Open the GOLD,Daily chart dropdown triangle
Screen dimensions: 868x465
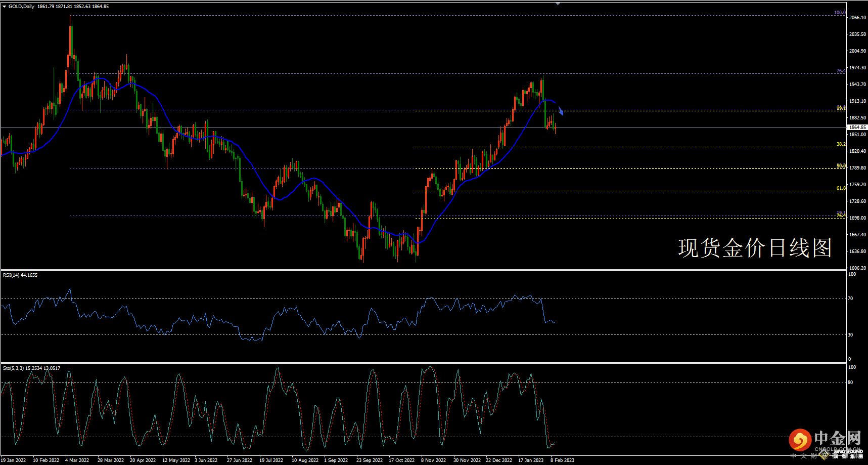click(x=5, y=7)
